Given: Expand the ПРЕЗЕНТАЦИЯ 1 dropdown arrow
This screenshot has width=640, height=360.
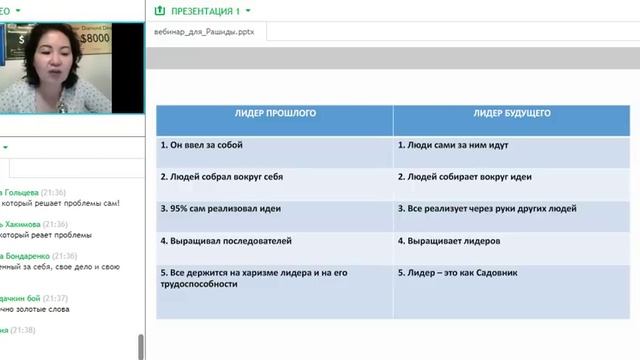Looking at the screenshot, I should pos(248,11).
